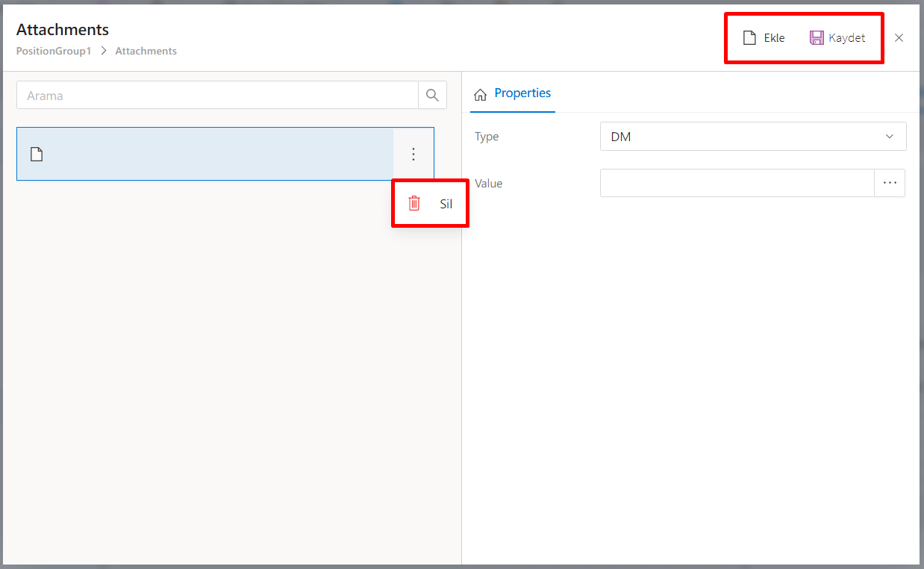Screen dimensions: 924x569
Task: Close the Attachments dialog
Action: tap(899, 38)
